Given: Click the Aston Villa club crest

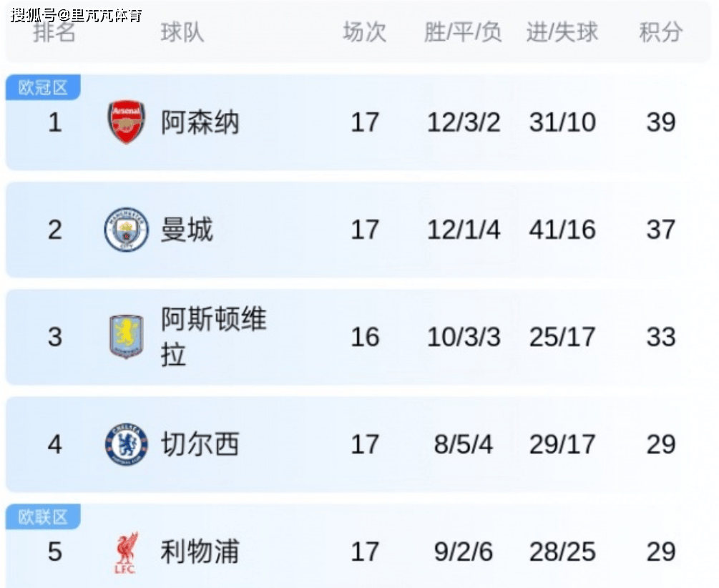Looking at the screenshot, I should 126,337.
